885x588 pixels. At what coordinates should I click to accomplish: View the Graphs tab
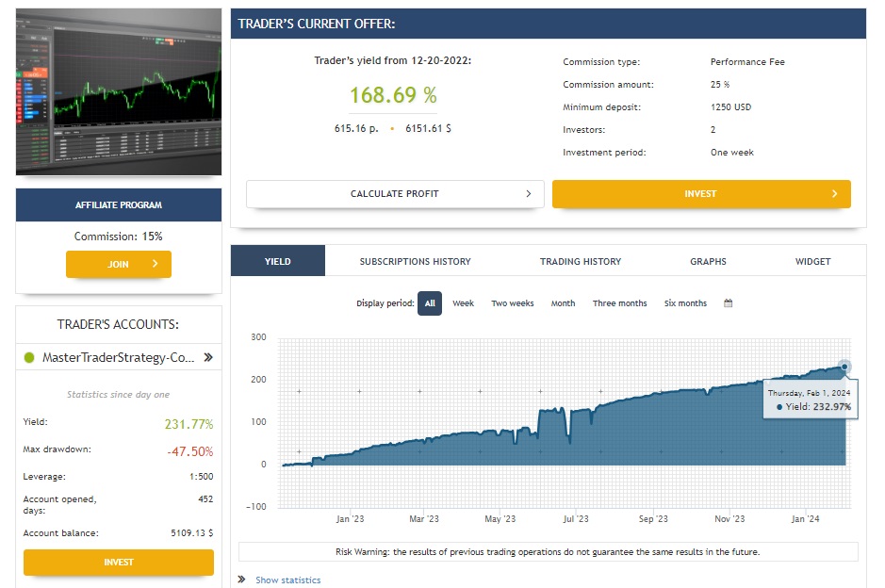click(708, 261)
